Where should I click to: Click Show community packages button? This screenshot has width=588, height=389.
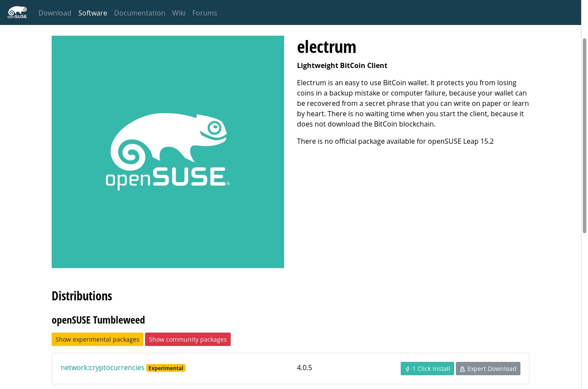point(188,339)
